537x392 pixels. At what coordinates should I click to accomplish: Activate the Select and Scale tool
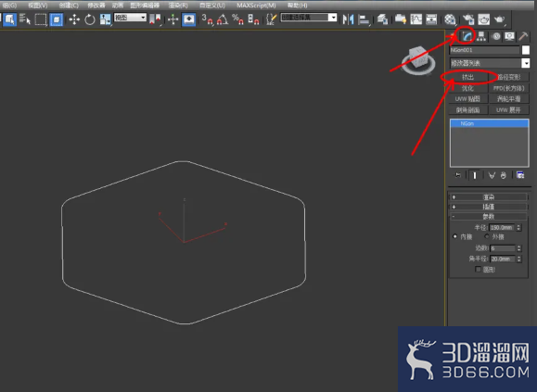(x=106, y=19)
